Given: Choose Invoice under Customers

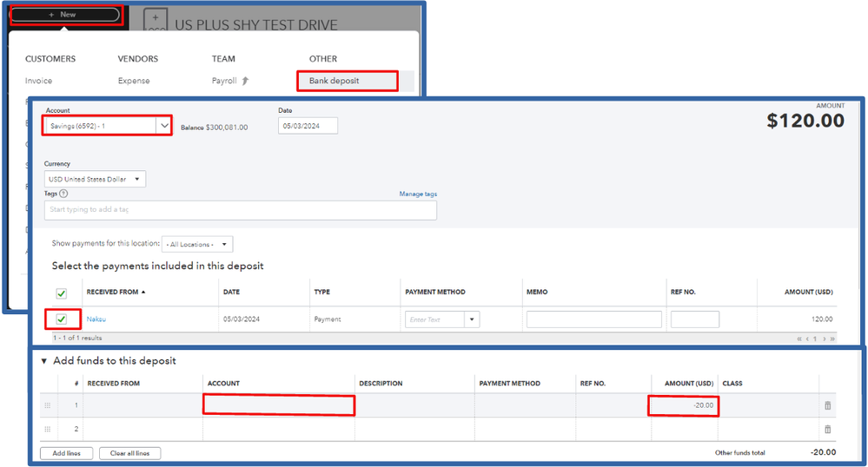Looking at the screenshot, I should pyautogui.click(x=39, y=81).
